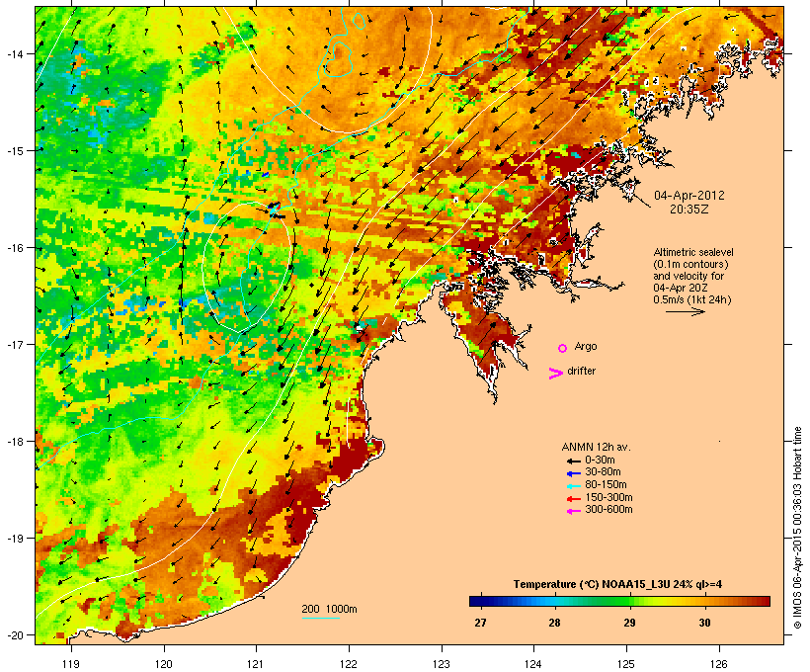Click the '-19' latitude axis label
The width and height of the screenshot is (810, 672).
(14, 539)
